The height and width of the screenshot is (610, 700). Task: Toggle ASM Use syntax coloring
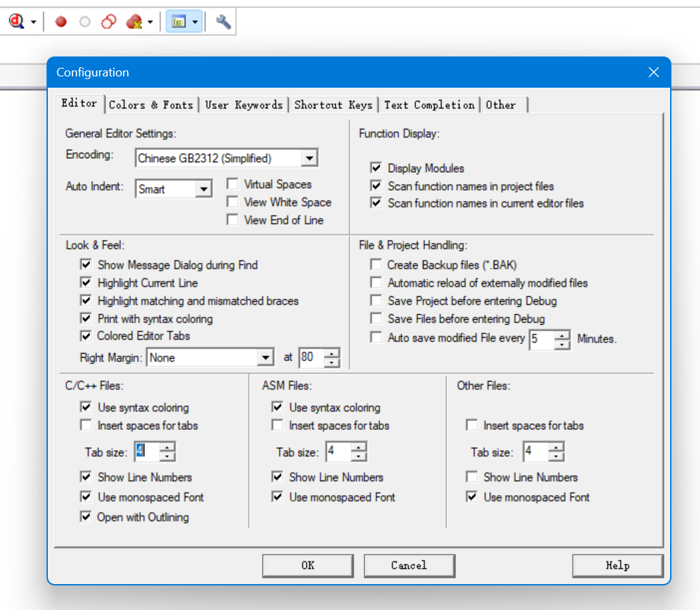click(277, 407)
